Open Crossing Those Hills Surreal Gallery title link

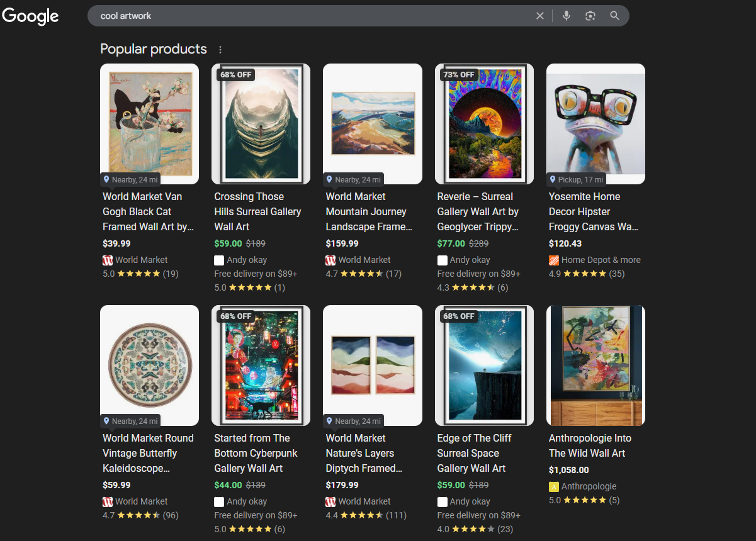tap(258, 211)
